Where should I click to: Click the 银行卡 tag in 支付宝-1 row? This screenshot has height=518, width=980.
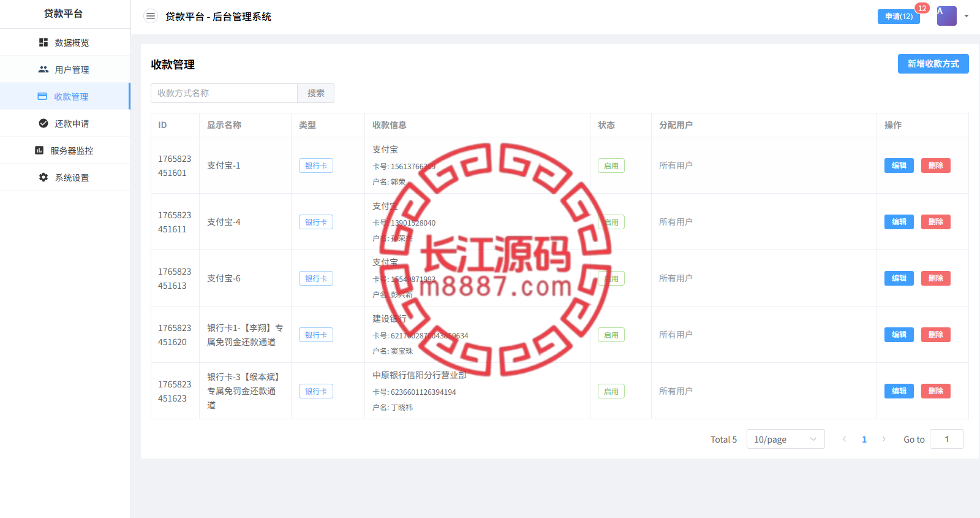coord(316,166)
